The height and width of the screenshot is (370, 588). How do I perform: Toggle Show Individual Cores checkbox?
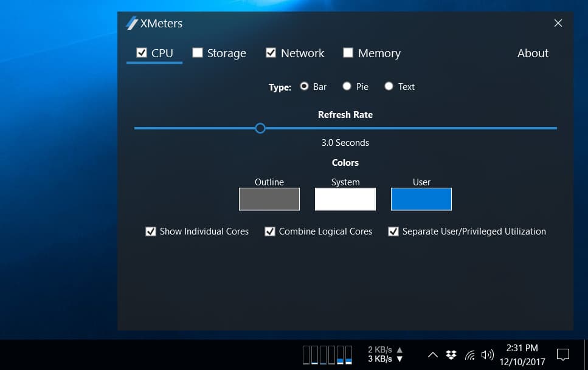(x=151, y=231)
